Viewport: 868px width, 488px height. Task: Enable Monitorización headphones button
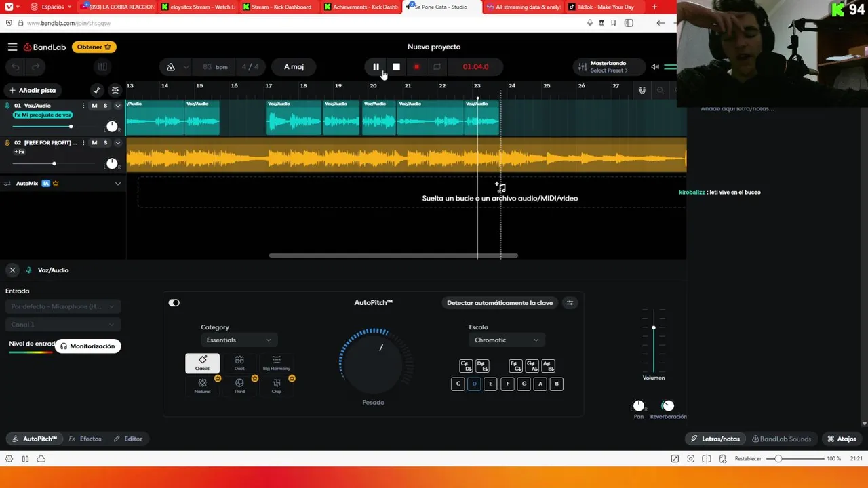88,346
